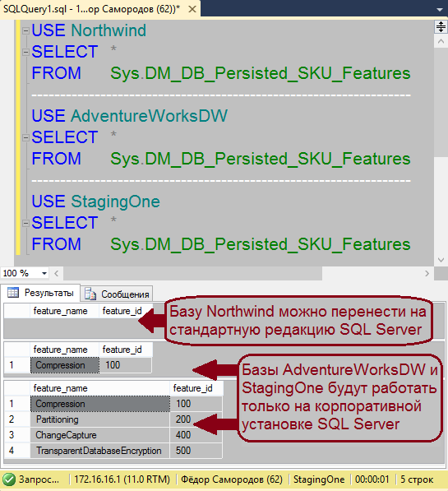Click the editor scroll down arrow
Image resolution: width=448 pixels, height=491 pixels.
pyautogui.click(x=441, y=260)
